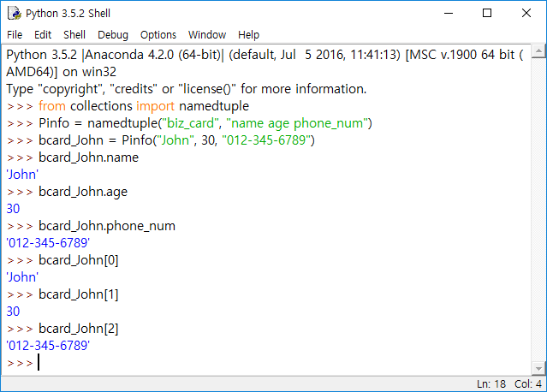
Task: Minimize the Python Shell window
Action: (x=449, y=13)
